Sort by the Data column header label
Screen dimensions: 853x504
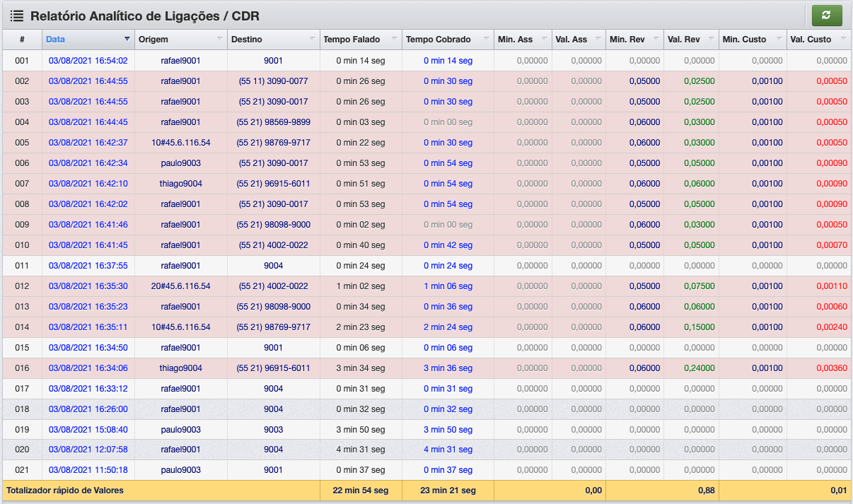[x=56, y=40]
